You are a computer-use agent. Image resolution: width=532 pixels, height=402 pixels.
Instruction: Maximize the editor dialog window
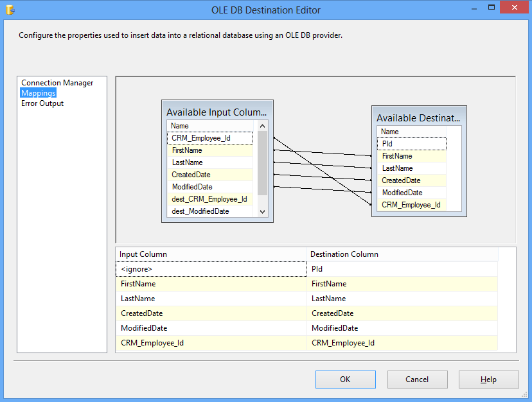point(492,8)
